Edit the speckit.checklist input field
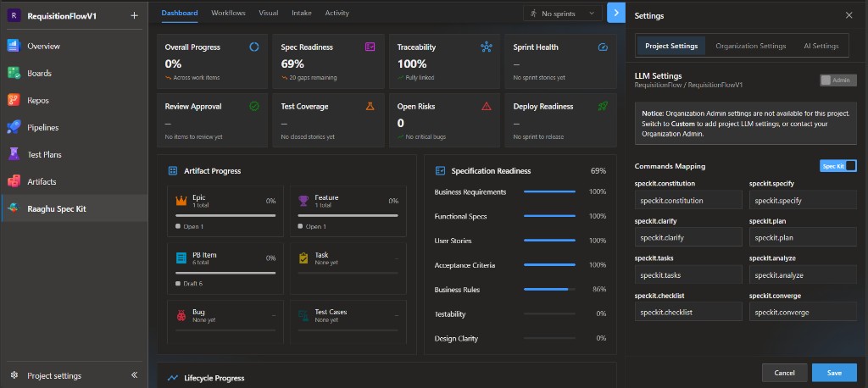 pyautogui.click(x=688, y=312)
